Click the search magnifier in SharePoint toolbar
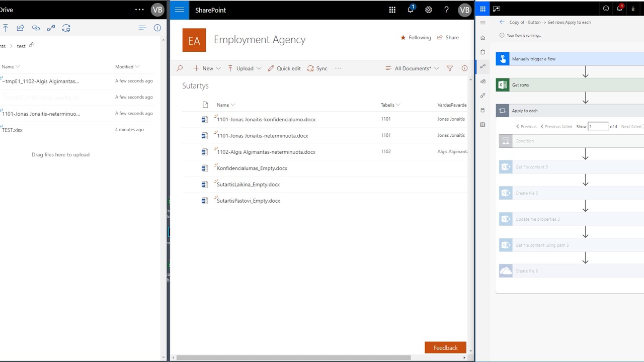 [180, 68]
